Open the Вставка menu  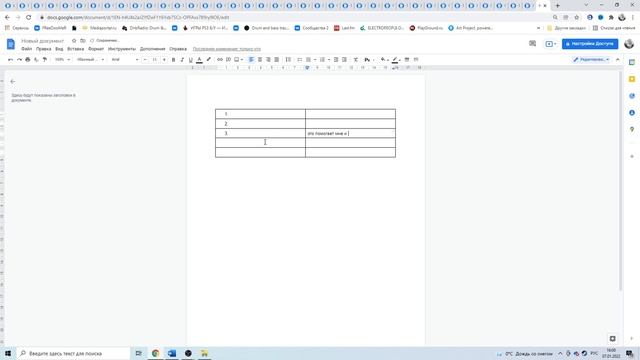76,49
